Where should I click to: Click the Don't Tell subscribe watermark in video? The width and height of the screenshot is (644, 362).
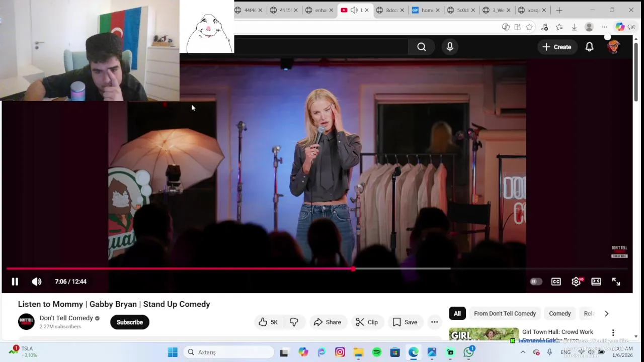(619, 252)
